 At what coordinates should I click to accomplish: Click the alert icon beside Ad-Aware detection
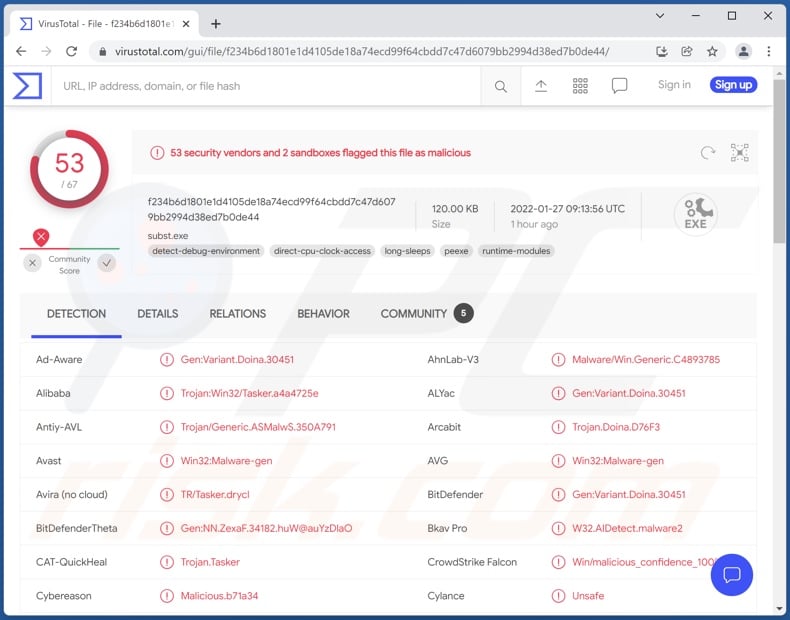[167, 360]
